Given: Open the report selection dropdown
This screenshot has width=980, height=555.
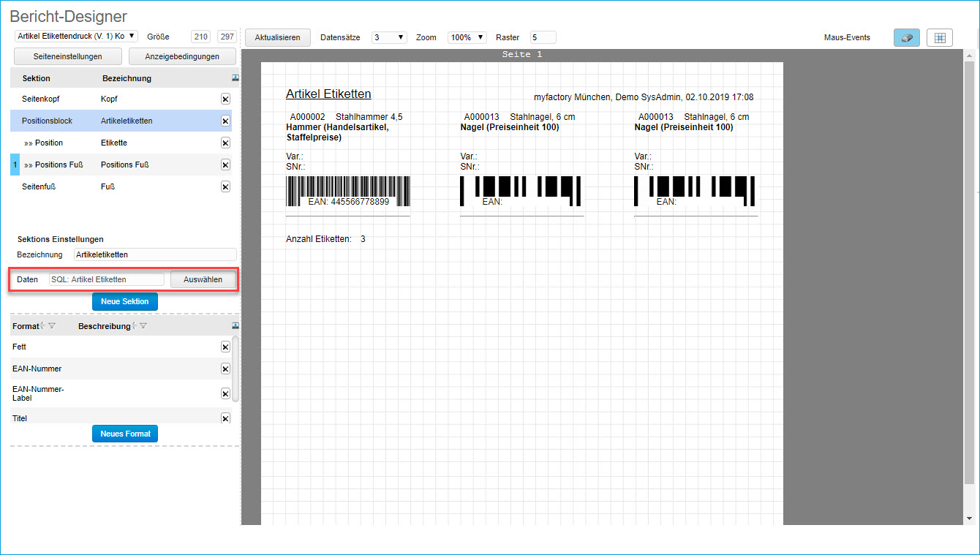Looking at the screenshot, I should pos(76,36).
